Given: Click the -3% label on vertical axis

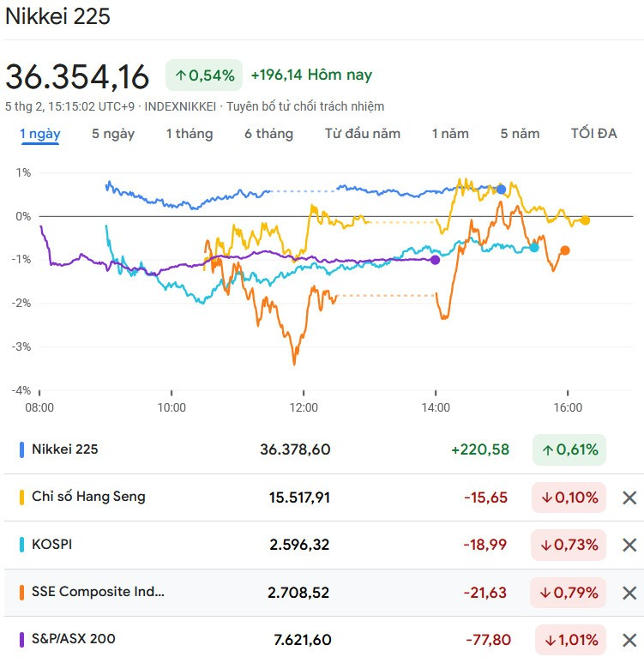Looking at the screenshot, I should pos(21,347).
